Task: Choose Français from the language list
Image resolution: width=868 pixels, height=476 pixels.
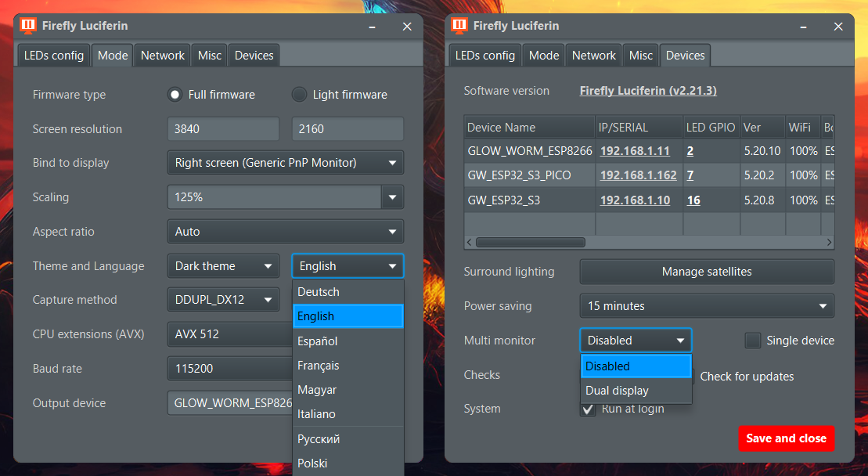Action: 348,366
